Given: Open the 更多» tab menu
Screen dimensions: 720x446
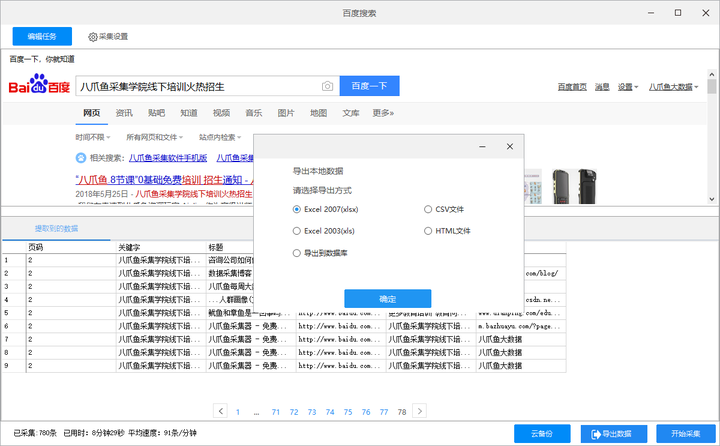Looking at the screenshot, I should point(383,113).
